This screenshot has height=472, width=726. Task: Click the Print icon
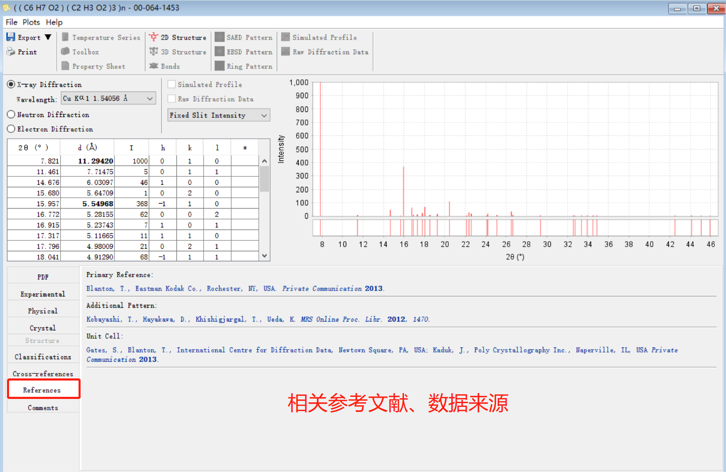pyautogui.click(x=11, y=52)
